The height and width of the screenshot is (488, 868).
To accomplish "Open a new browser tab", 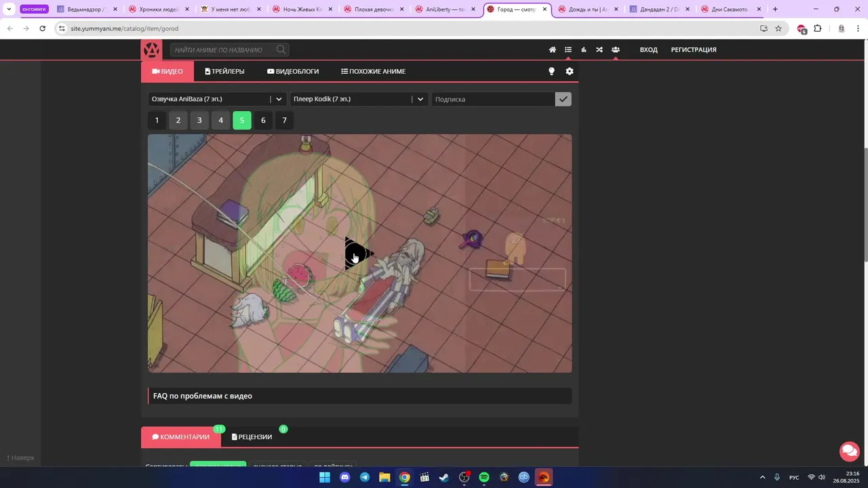I will click(775, 9).
